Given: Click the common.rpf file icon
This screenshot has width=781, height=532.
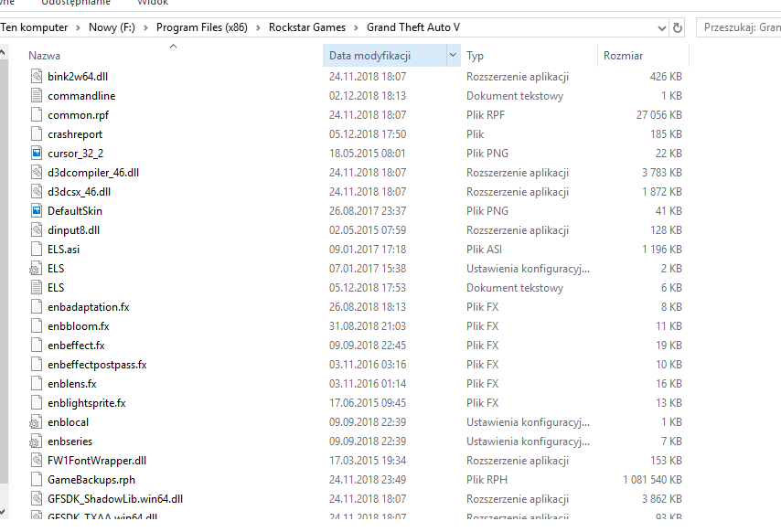Looking at the screenshot, I should 37,115.
